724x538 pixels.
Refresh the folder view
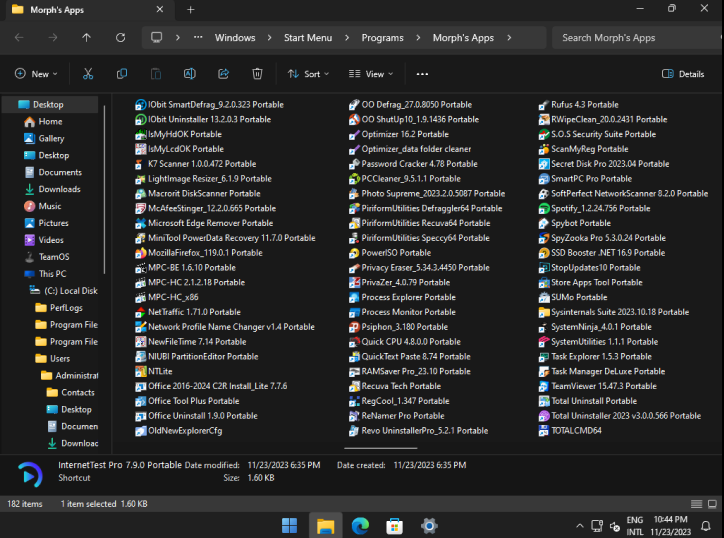click(121, 37)
